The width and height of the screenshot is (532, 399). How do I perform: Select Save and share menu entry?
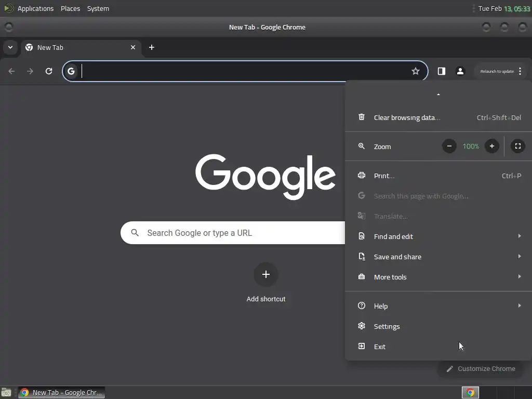pos(438,257)
